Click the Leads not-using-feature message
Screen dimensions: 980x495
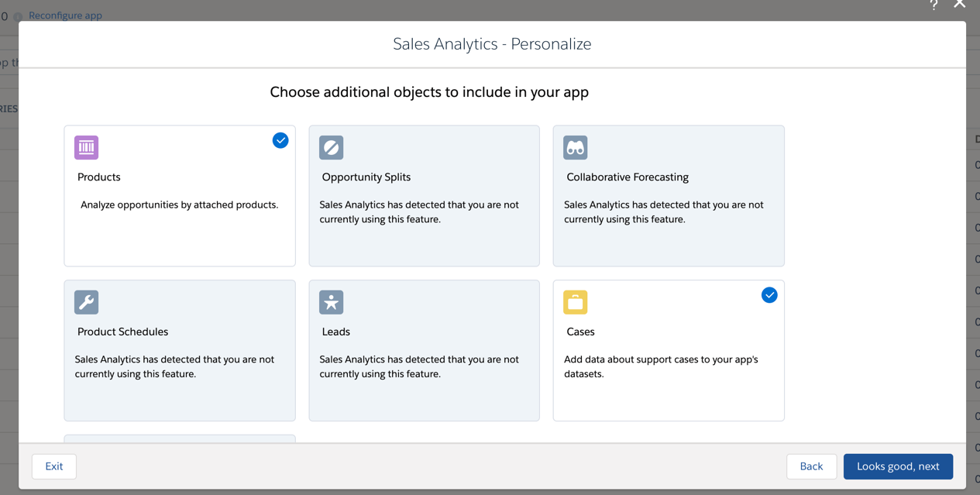coord(419,366)
